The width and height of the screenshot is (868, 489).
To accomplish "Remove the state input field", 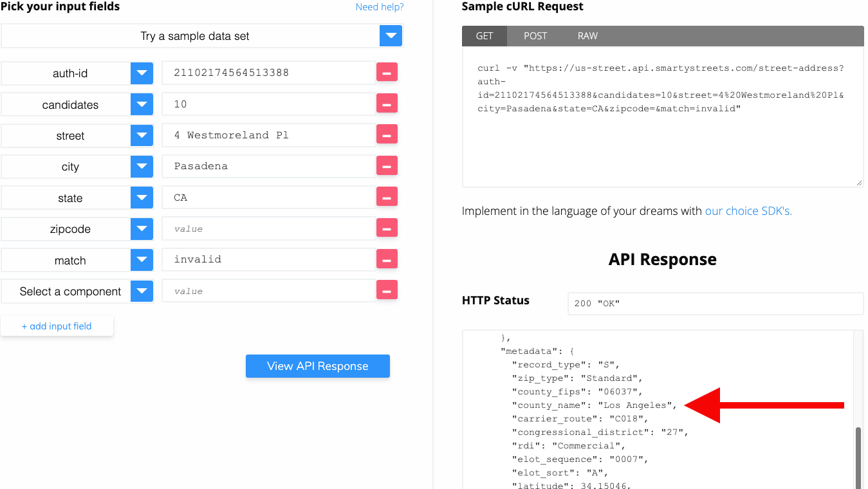I will coord(388,196).
